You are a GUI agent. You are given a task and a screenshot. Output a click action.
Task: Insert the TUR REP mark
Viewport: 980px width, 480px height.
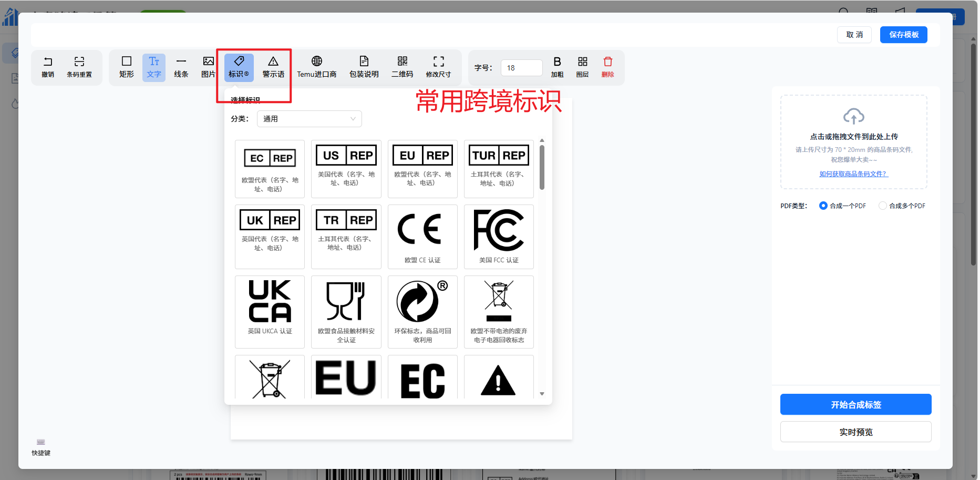click(x=499, y=169)
